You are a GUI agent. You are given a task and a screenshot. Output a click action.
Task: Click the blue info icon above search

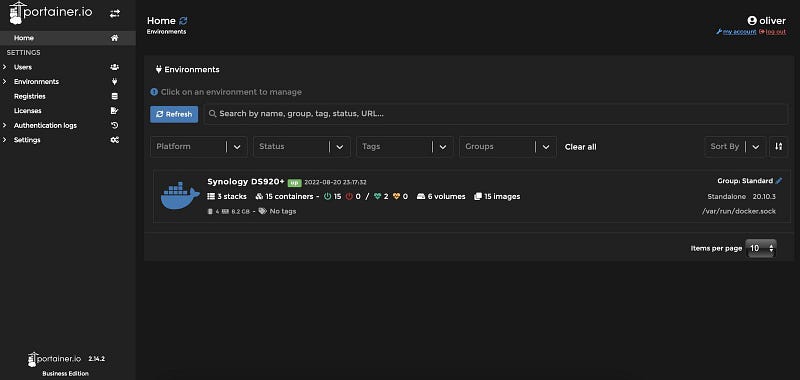154,92
